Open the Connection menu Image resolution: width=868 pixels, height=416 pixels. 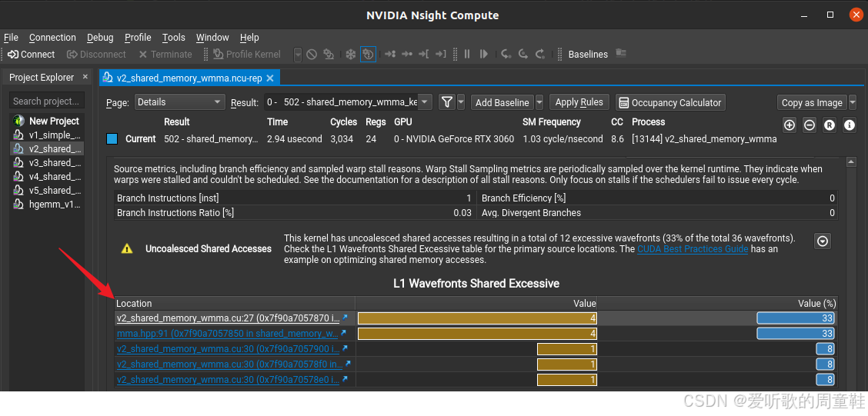(52, 38)
